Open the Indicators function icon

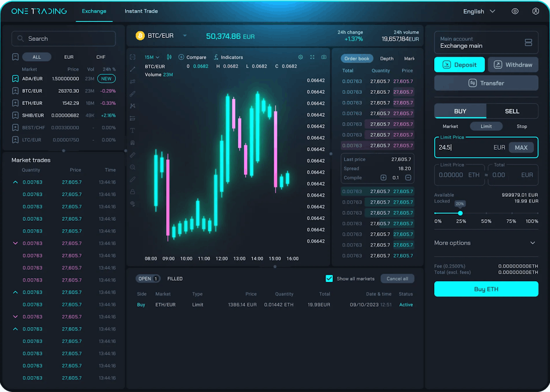point(228,57)
